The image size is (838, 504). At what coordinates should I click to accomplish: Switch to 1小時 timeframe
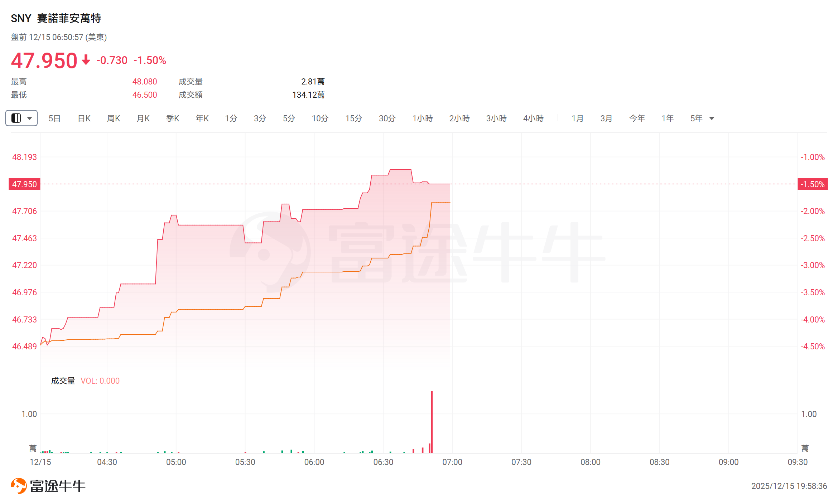(423, 118)
